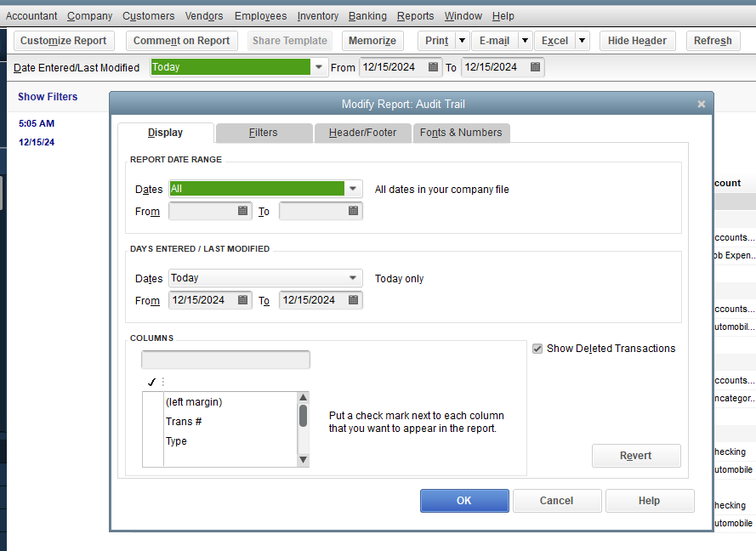Click the Memorize button

pos(372,41)
